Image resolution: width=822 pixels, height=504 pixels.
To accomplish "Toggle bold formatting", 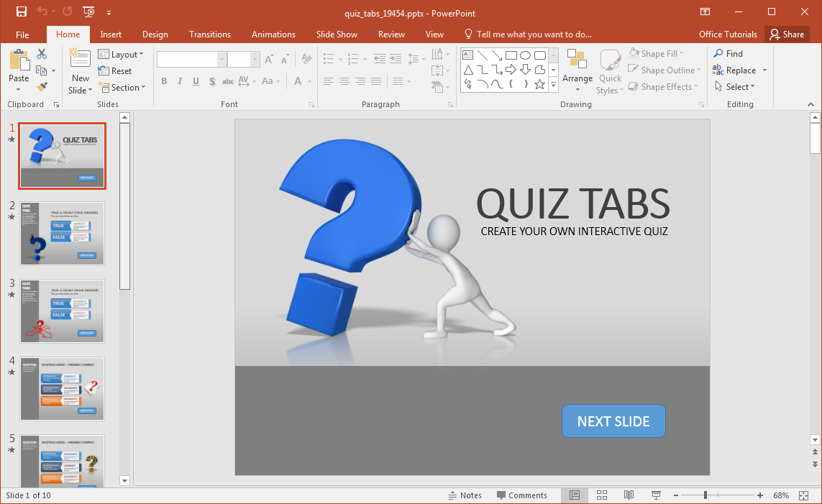I will coord(164,81).
